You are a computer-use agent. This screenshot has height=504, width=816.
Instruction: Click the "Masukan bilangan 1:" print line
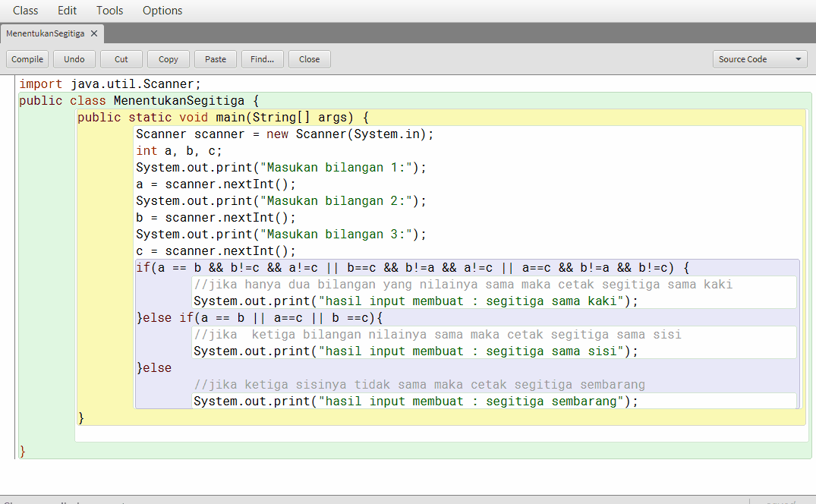pos(281,167)
